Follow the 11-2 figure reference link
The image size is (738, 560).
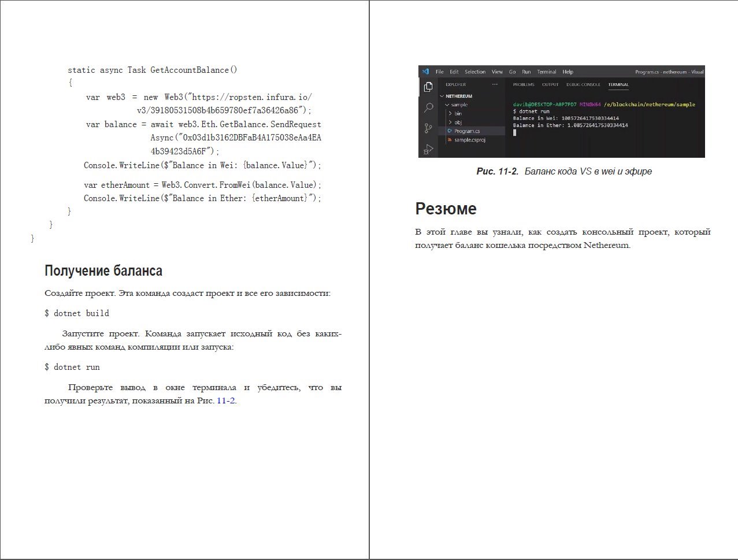225,400
